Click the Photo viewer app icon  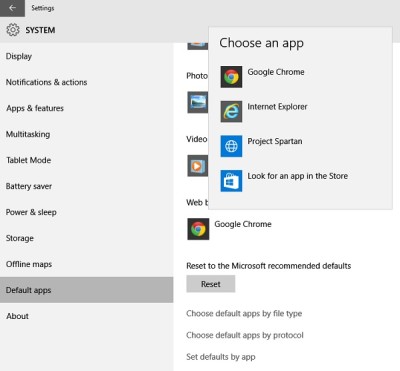coord(198,102)
